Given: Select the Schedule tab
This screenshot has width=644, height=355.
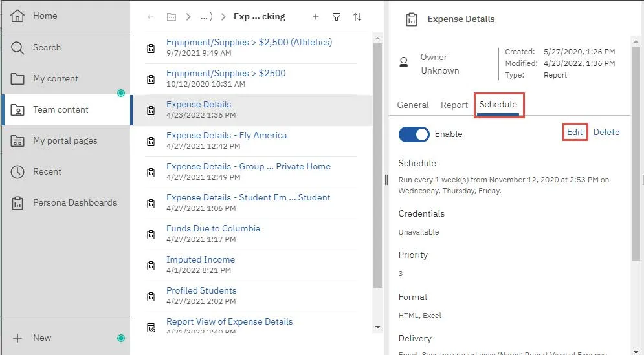Looking at the screenshot, I should pos(498,105).
